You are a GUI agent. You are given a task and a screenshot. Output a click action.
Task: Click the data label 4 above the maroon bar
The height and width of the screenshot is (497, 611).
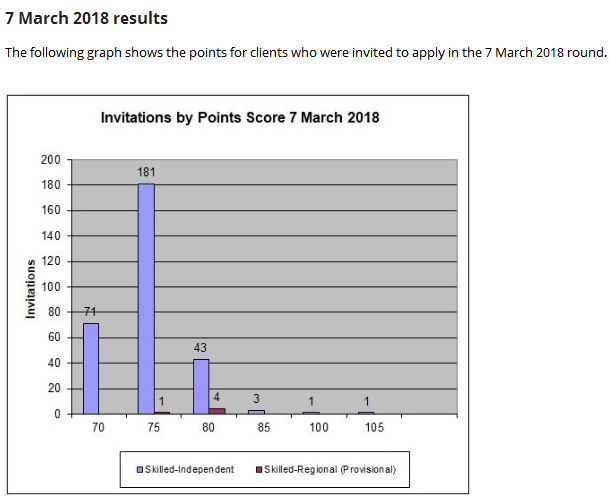point(217,397)
